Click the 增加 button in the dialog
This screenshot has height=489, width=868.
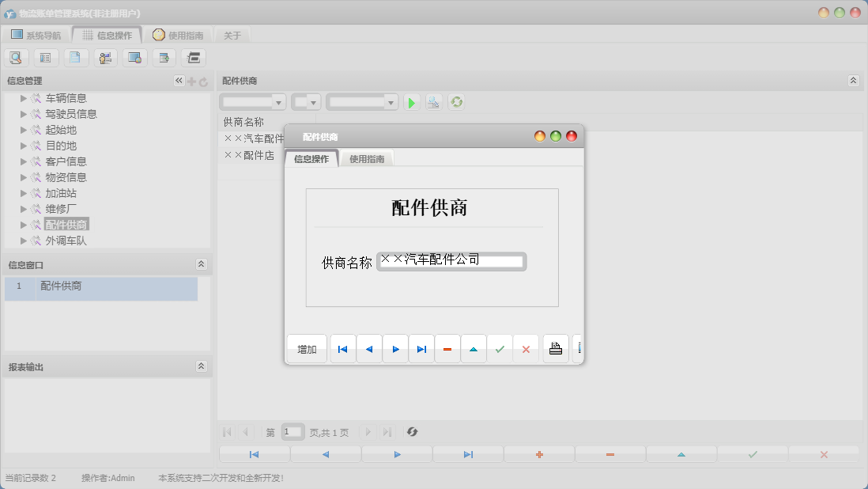coord(307,348)
